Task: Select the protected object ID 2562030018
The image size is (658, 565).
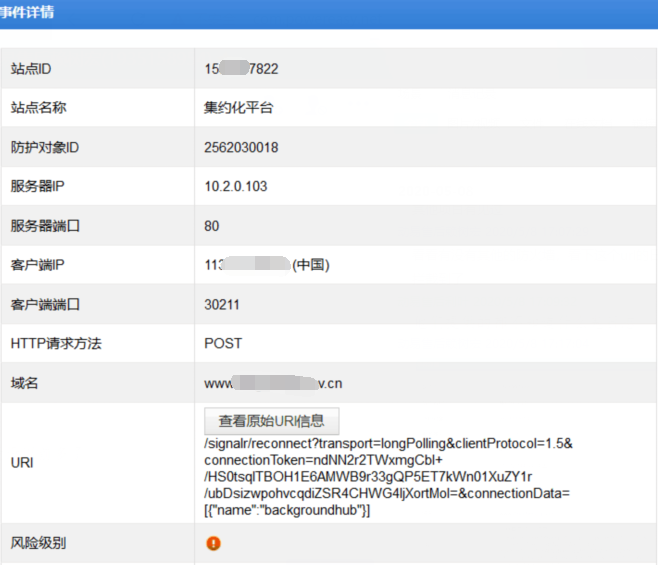Action: click(x=241, y=147)
